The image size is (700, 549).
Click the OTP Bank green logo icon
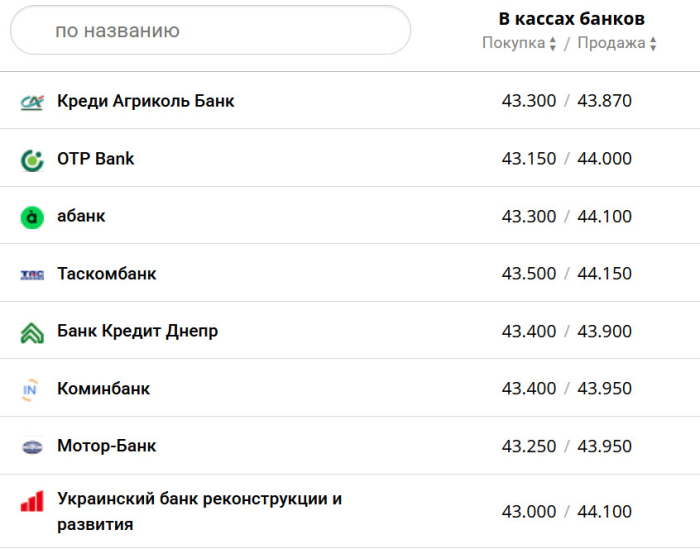(32, 161)
